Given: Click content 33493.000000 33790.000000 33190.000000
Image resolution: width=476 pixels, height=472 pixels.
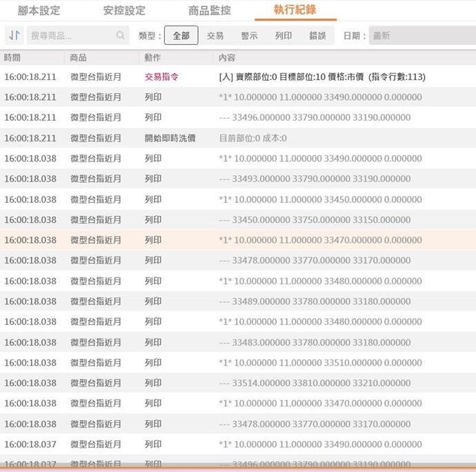Looking at the screenshot, I should pyautogui.click(x=315, y=179).
